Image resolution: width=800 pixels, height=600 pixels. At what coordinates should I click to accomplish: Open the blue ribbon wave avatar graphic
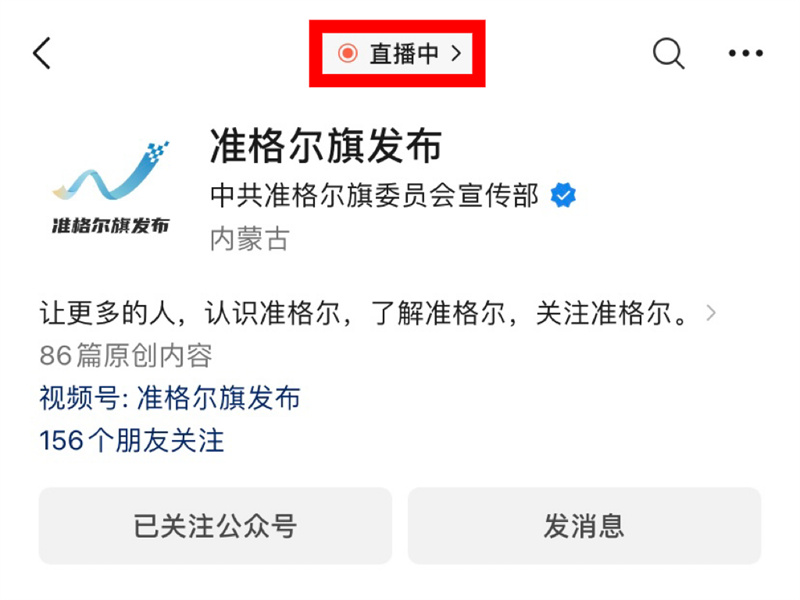coord(111,172)
